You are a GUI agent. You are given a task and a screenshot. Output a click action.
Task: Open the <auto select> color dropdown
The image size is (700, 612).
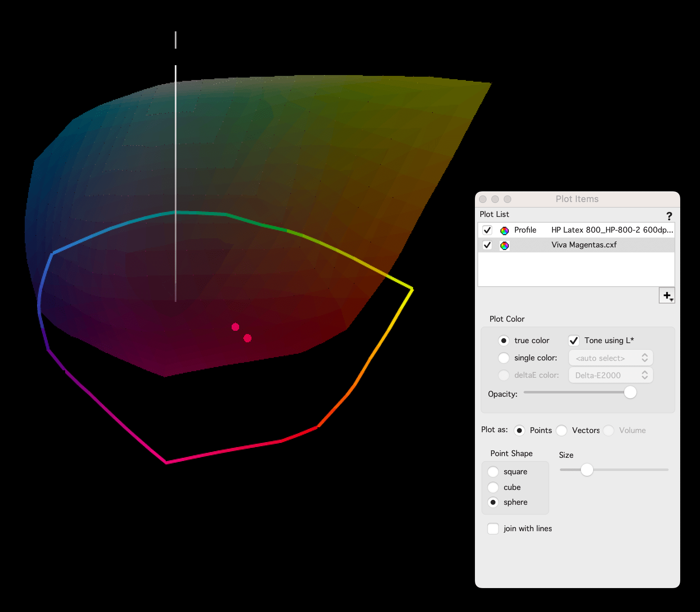[610, 358]
